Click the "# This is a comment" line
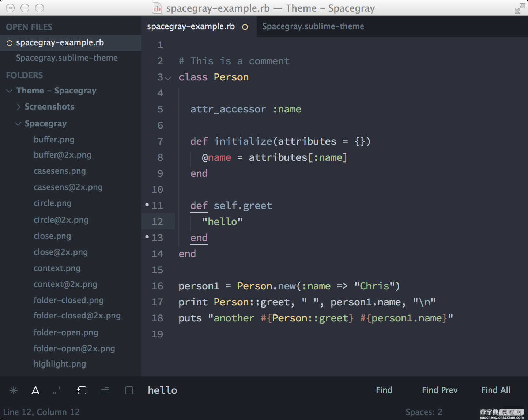The height and width of the screenshot is (420, 528). (234, 61)
